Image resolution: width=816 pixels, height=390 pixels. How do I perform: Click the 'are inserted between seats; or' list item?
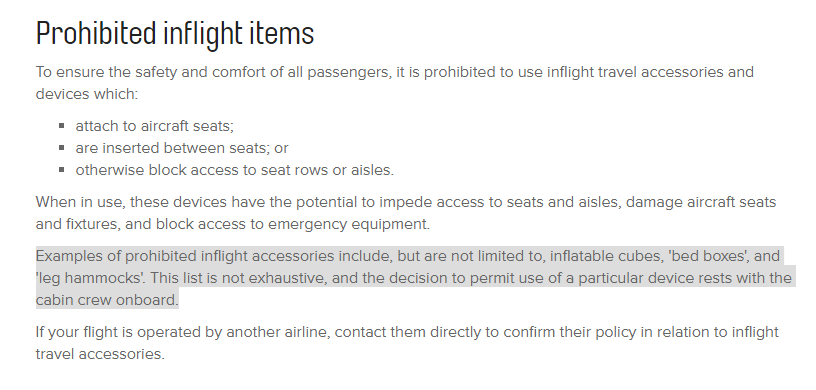pos(182,148)
